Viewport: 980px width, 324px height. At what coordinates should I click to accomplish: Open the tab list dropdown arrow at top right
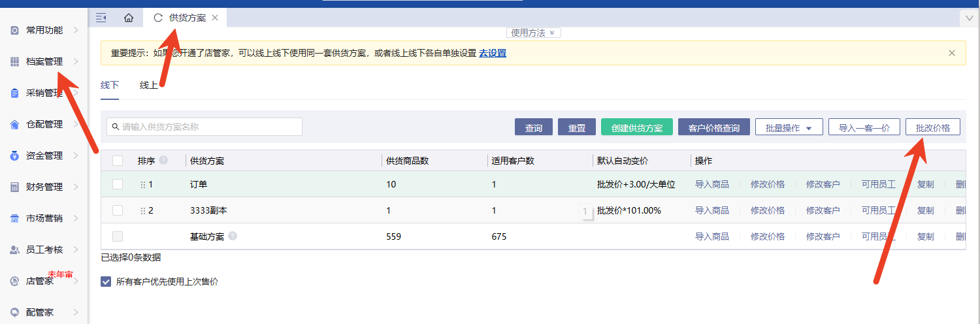coord(969,18)
